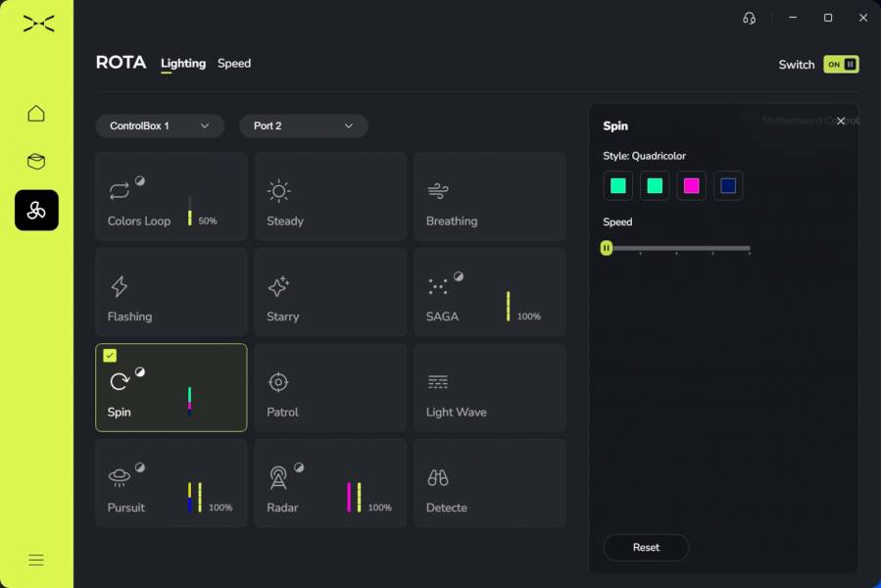Toggle the lighting Switch ON button
881x588 pixels.
click(x=841, y=64)
